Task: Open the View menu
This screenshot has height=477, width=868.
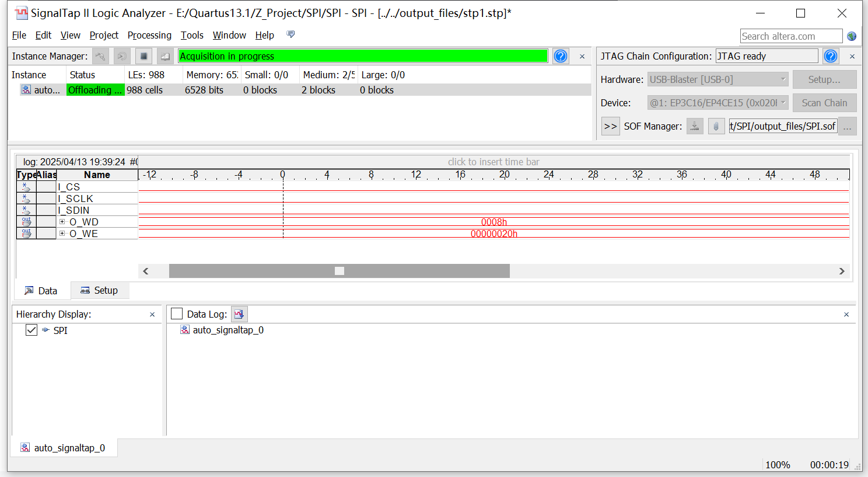Action: tap(71, 35)
